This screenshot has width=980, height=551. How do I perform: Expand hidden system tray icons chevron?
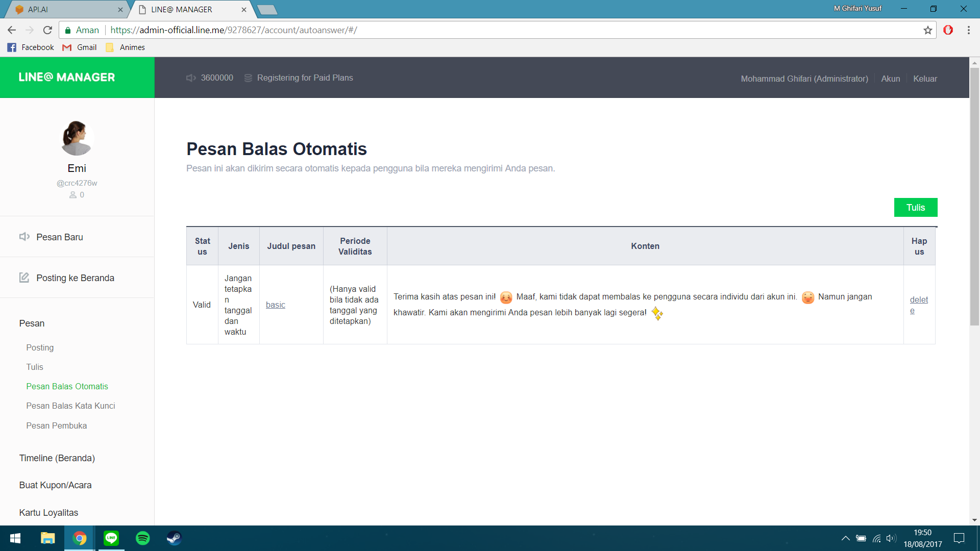(845, 538)
